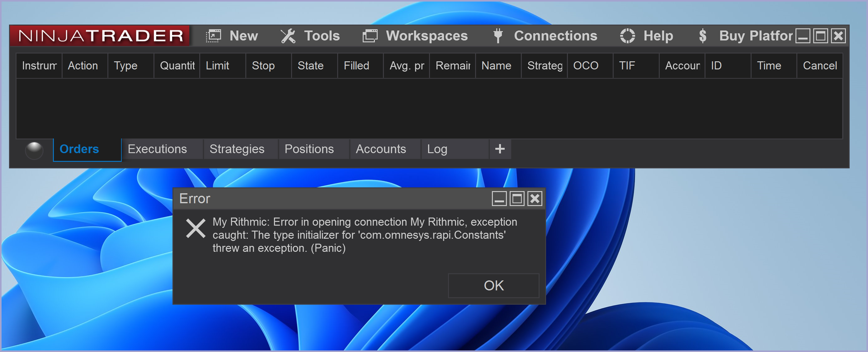This screenshot has width=868, height=352.
Task: Switch to the Strategies tab
Action: (237, 149)
